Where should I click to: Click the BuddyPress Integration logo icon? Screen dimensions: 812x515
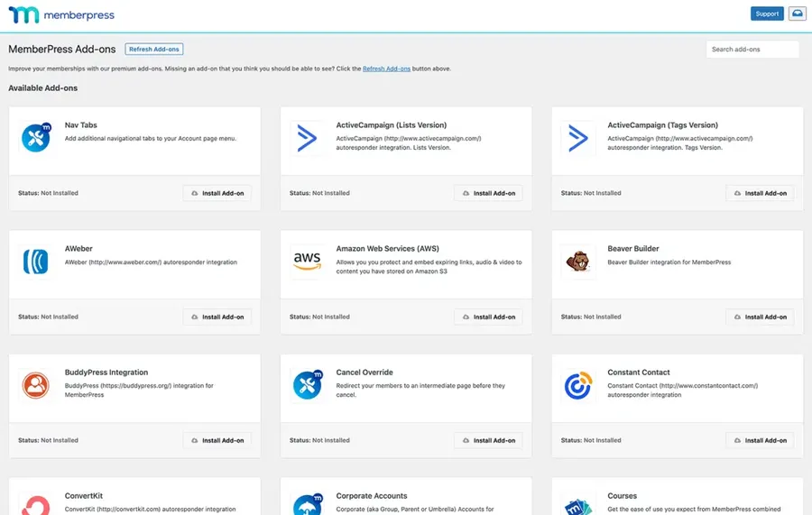tap(36, 385)
